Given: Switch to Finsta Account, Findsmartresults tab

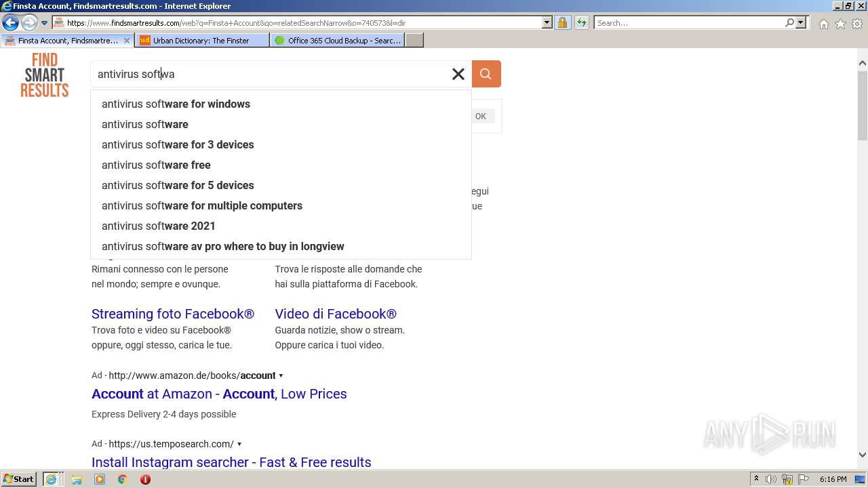Looking at the screenshot, I should (67, 41).
